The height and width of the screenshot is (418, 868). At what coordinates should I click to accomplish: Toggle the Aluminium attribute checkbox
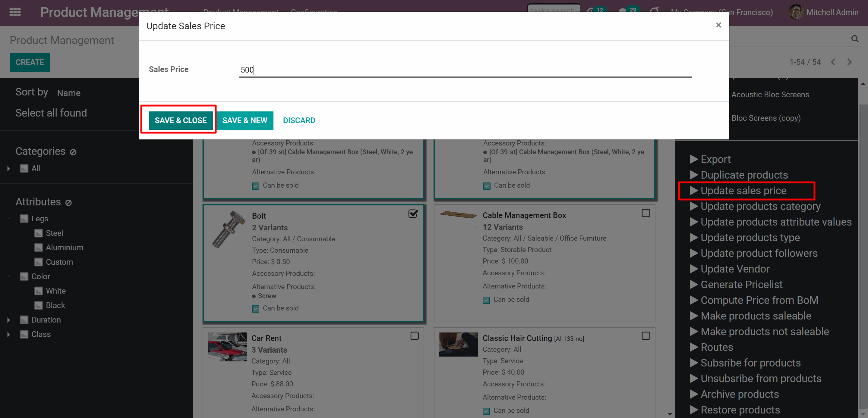(39, 247)
